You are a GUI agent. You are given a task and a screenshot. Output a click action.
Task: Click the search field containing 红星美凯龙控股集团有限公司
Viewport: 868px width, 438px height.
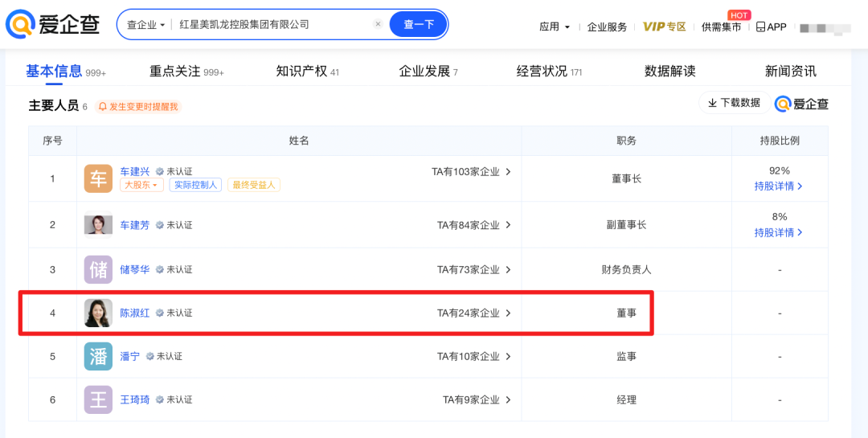click(274, 24)
